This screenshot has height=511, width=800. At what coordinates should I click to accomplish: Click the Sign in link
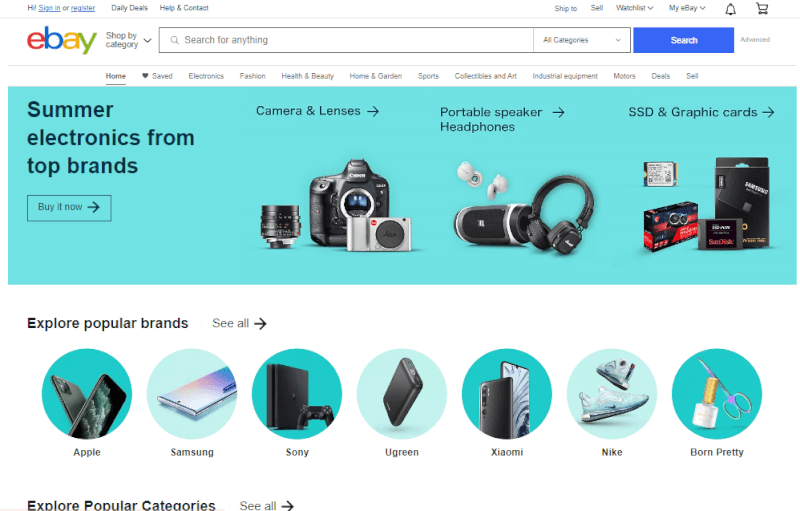(49, 8)
